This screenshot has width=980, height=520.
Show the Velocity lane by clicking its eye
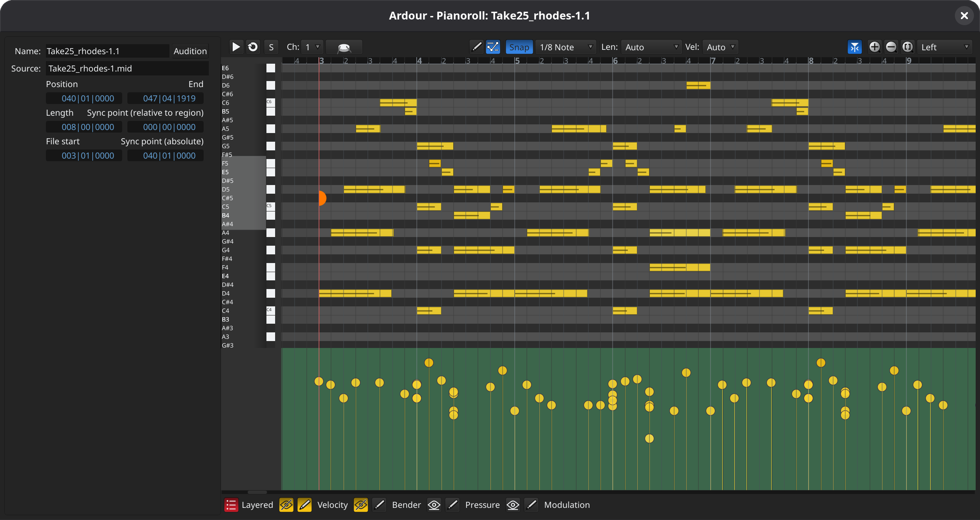tap(286, 505)
